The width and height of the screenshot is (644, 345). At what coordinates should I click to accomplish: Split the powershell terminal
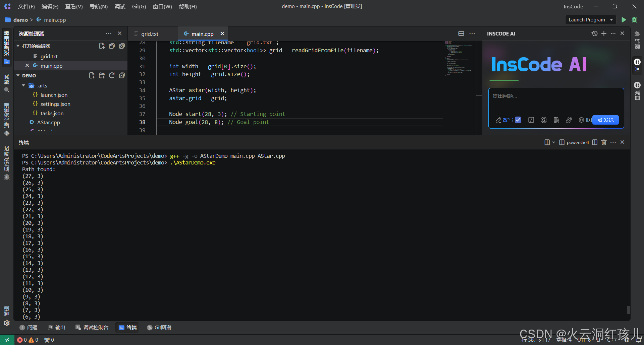click(595, 142)
